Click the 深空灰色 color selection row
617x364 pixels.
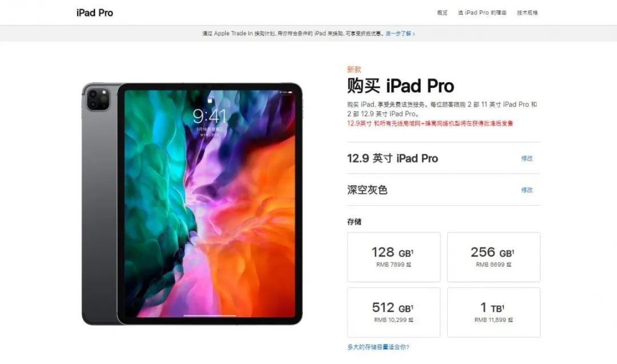pos(443,190)
